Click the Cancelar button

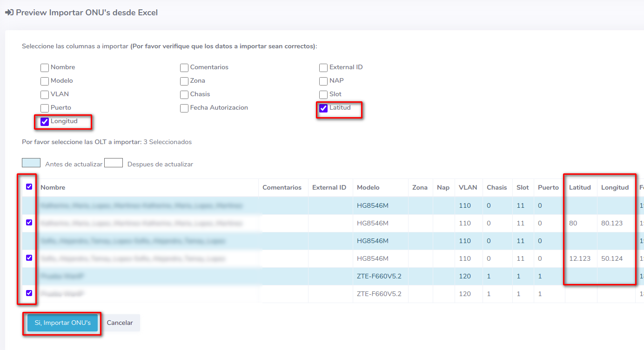[x=120, y=323]
